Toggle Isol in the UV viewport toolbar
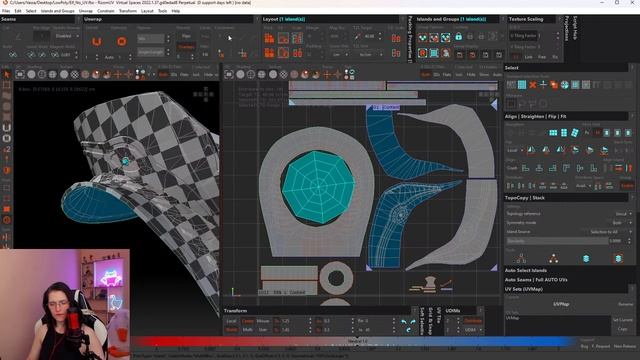The image size is (640, 360). tap(459, 75)
